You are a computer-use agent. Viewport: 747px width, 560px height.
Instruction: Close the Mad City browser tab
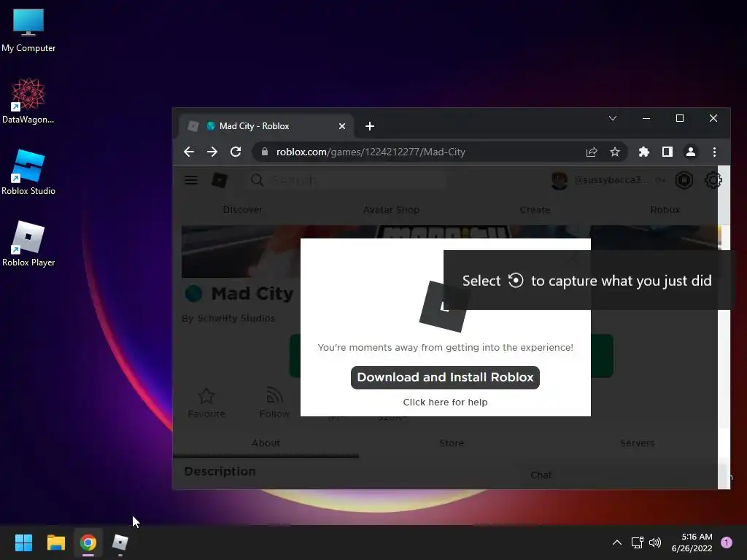click(x=342, y=126)
